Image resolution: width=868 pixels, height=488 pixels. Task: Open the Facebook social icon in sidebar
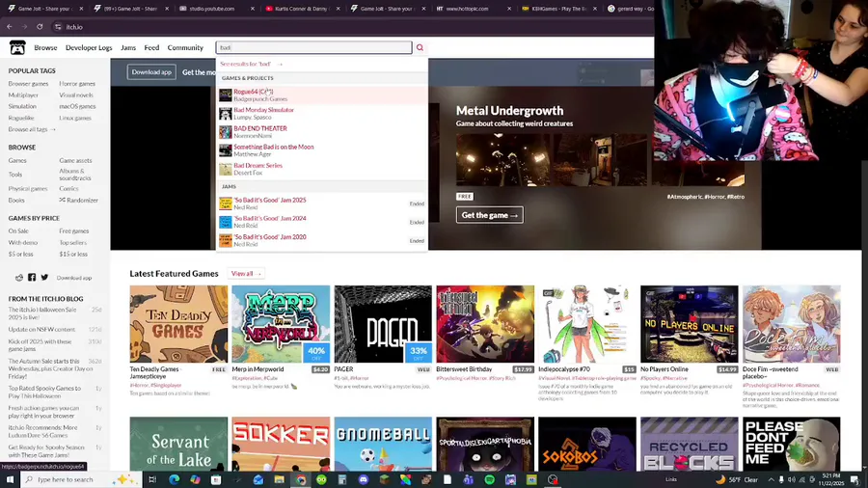point(32,278)
